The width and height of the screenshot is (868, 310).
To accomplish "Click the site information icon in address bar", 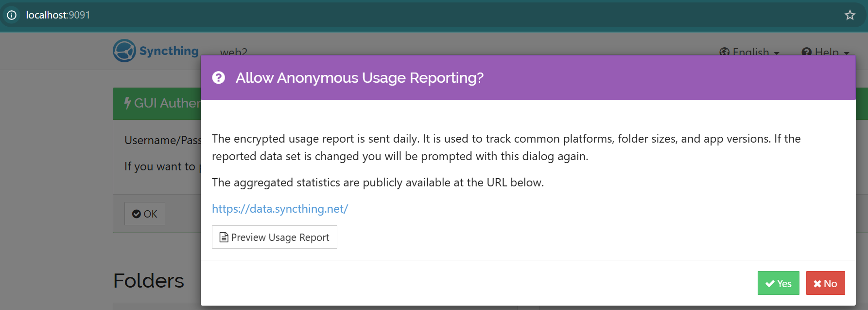I will tap(12, 15).
